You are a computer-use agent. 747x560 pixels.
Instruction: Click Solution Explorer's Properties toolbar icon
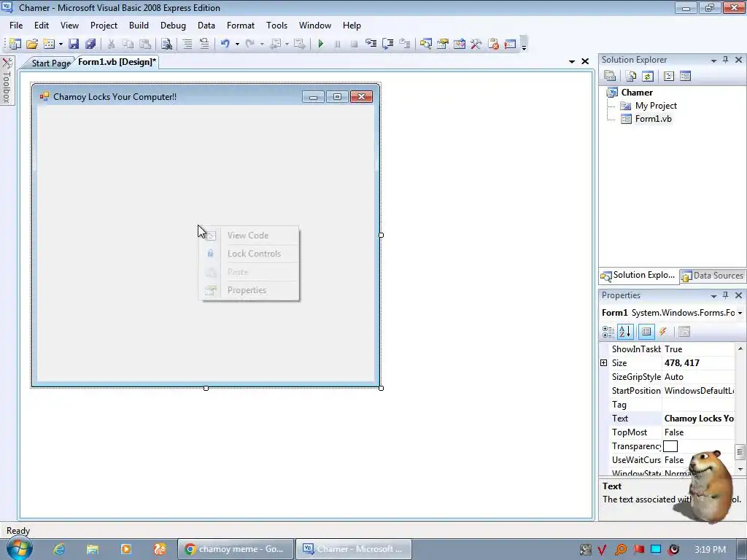(610, 76)
